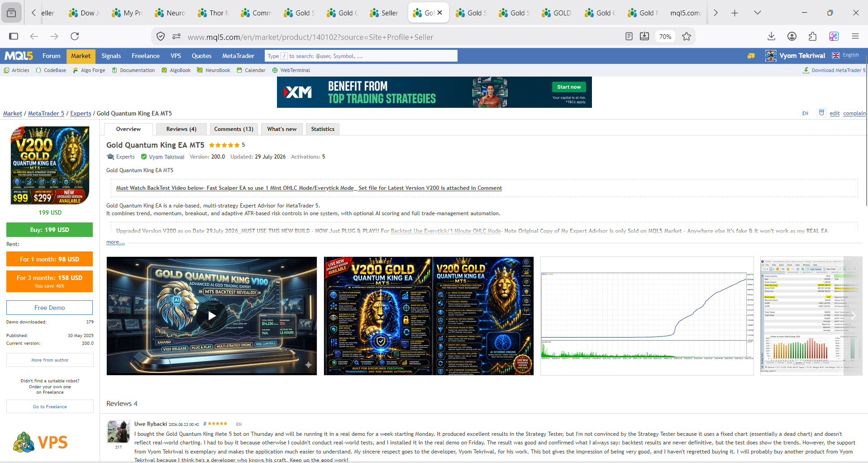Click Uwe Rybacki's reviewer avatar
868x463 pixels.
(x=118, y=431)
